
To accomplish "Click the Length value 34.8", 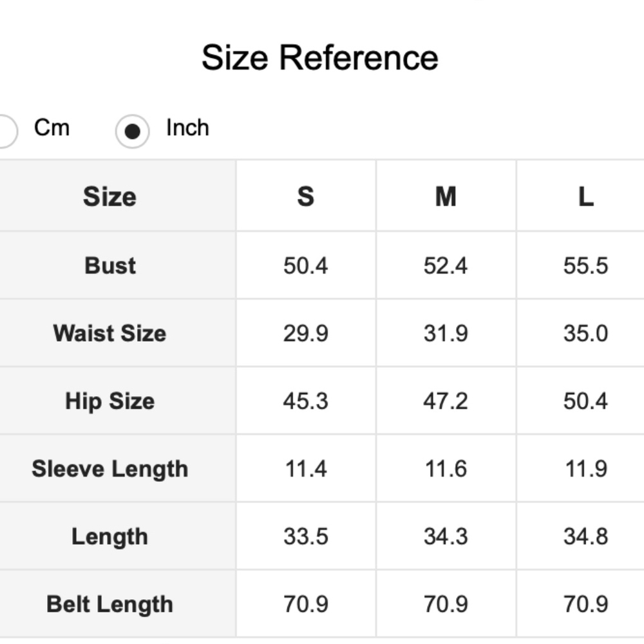I will pos(585,536).
